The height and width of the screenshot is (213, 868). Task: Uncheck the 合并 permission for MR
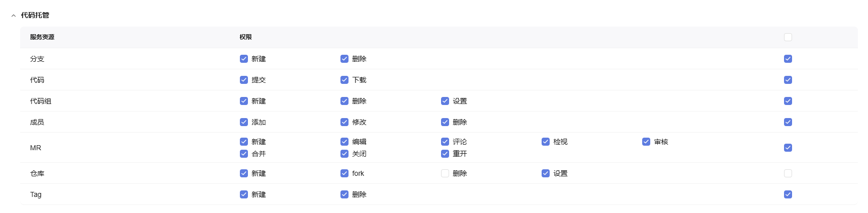tap(244, 154)
